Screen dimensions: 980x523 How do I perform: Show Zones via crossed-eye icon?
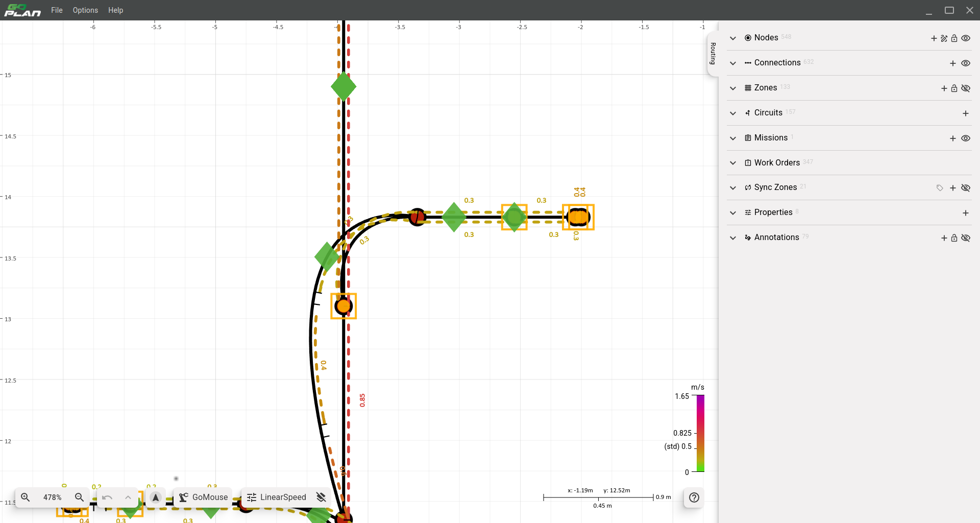click(965, 88)
